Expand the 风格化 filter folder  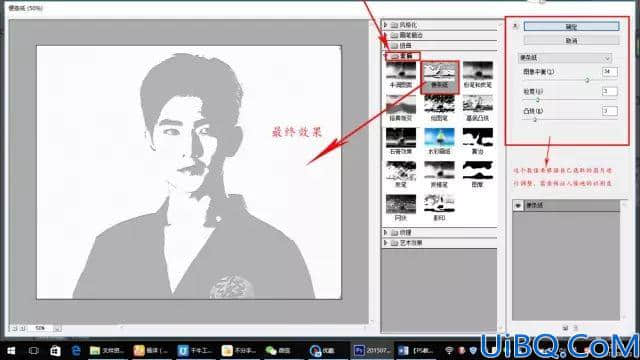pos(385,25)
